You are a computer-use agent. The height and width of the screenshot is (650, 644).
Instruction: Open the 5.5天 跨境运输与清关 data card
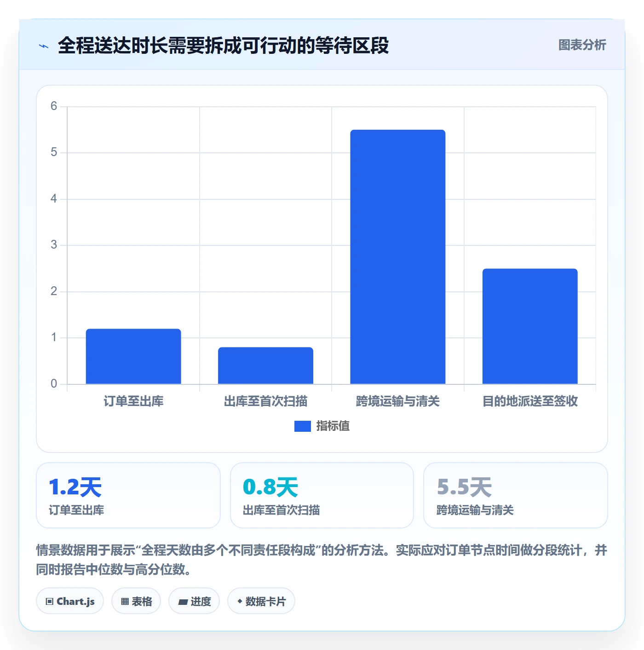coord(516,495)
